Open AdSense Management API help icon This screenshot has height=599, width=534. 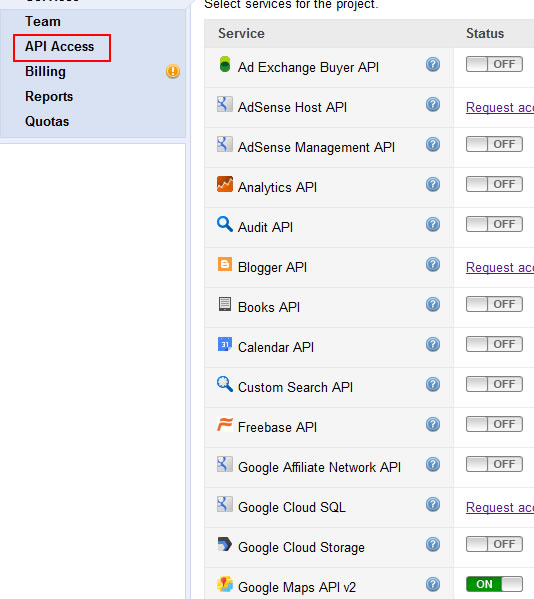point(433,144)
